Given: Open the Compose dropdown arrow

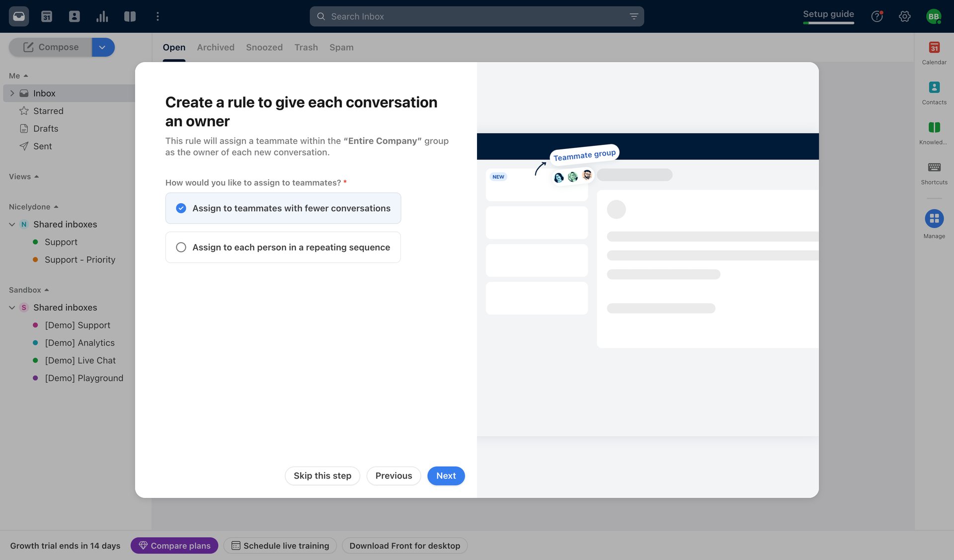Looking at the screenshot, I should pos(103,47).
